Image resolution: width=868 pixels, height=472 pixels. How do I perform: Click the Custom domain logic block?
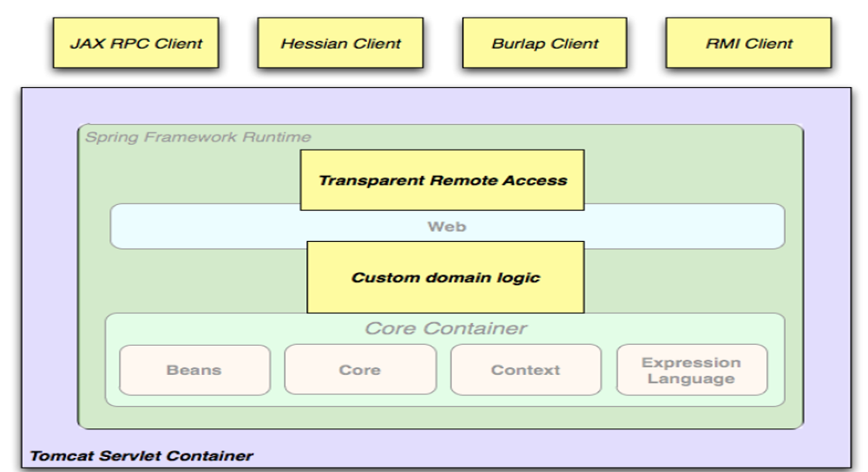[445, 278]
